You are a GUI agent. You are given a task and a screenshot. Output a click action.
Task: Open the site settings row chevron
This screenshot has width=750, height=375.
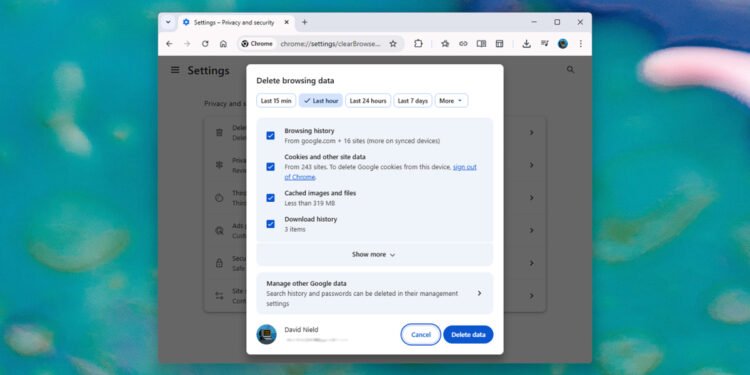pos(531,296)
